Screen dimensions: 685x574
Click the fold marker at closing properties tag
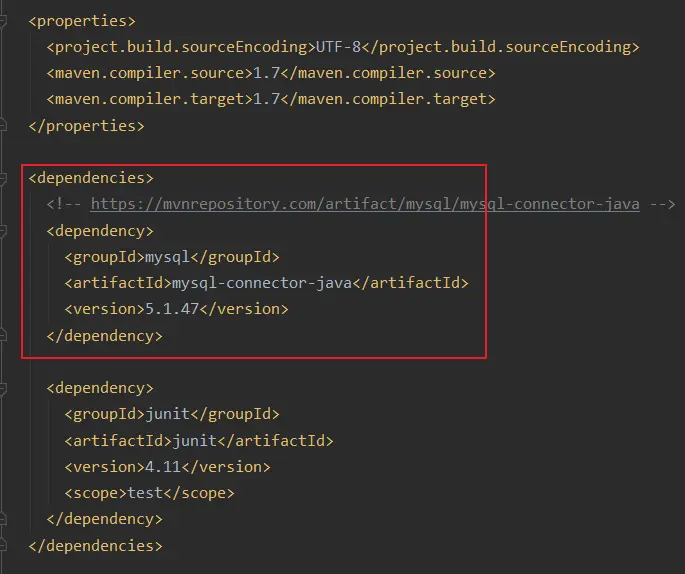pyautogui.click(x=3, y=126)
